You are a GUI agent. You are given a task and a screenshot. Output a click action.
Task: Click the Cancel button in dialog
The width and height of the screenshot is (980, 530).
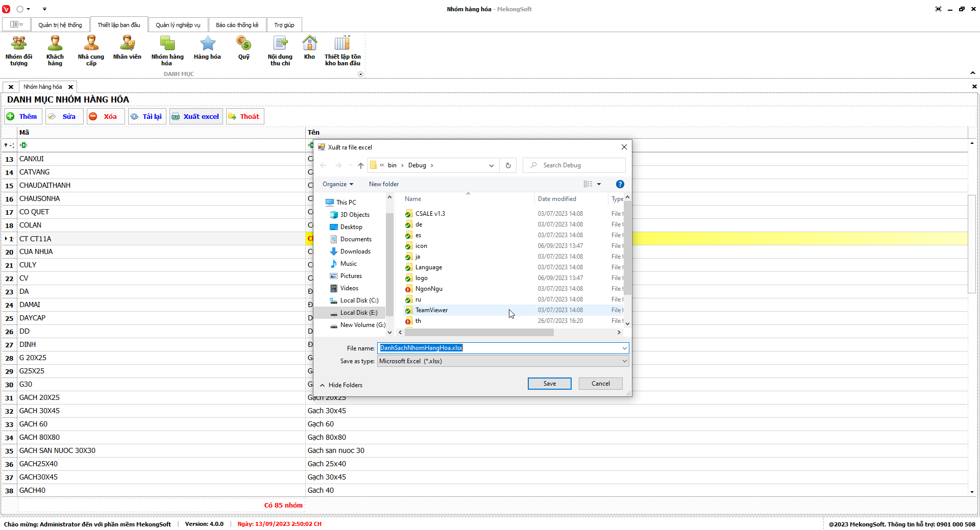click(600, 384)
